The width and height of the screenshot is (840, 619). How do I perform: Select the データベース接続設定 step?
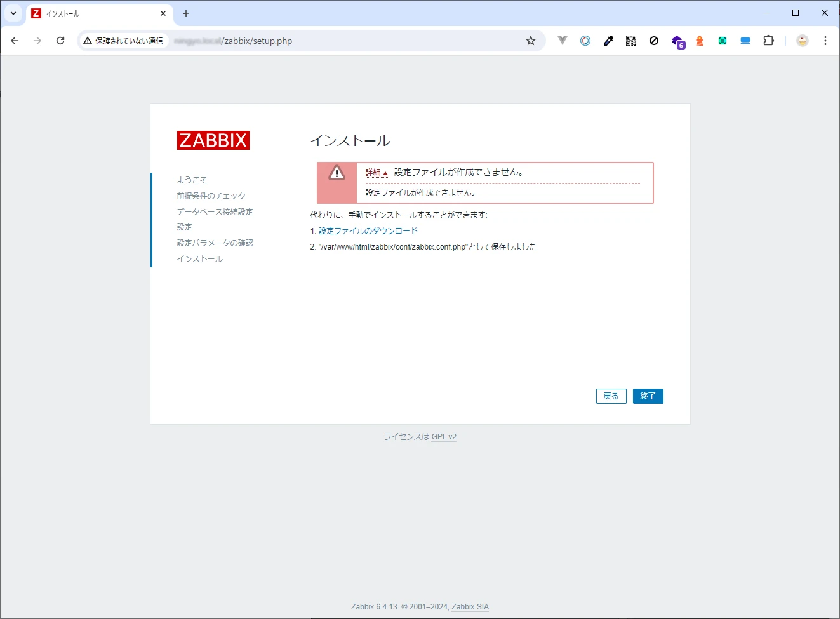215,212
